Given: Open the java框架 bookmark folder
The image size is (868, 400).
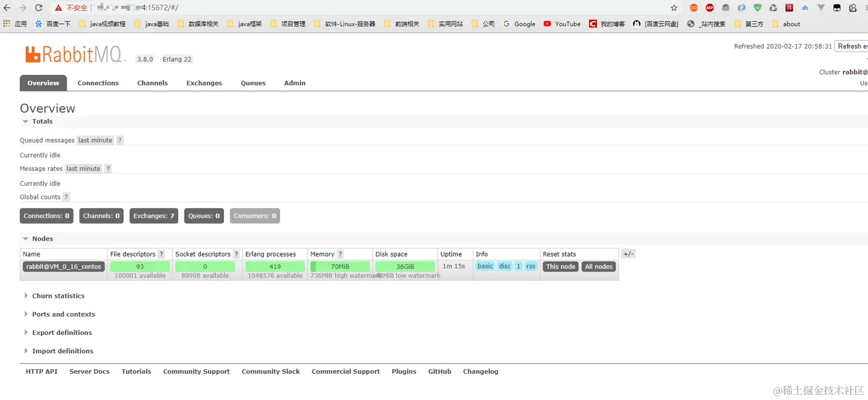Looking at the screenshot, I should [244, 24].
